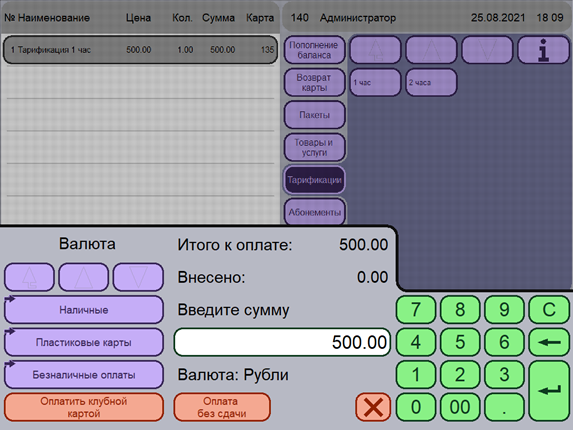Select Безналичные оплаты payment option
This screenshot has height=430, width=573.
coord(84,375)
